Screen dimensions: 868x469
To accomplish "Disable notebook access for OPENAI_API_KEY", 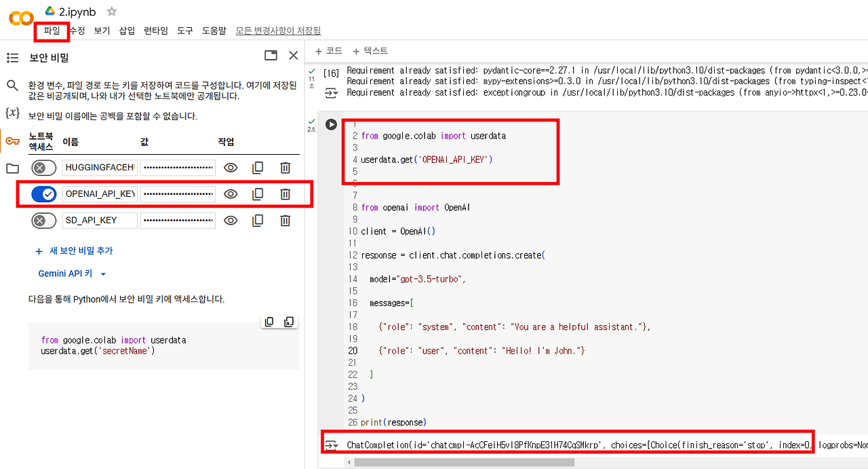I will point(43,193).
